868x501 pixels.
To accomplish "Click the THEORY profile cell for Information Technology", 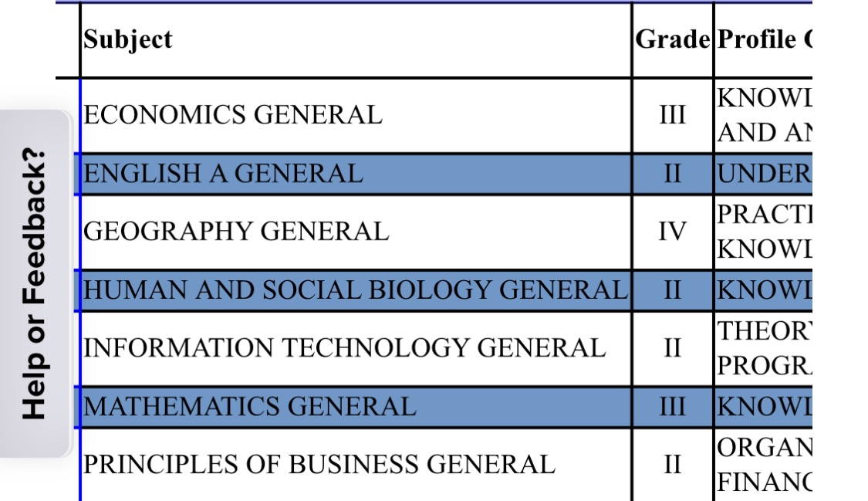I will click(x=763, y=349).
